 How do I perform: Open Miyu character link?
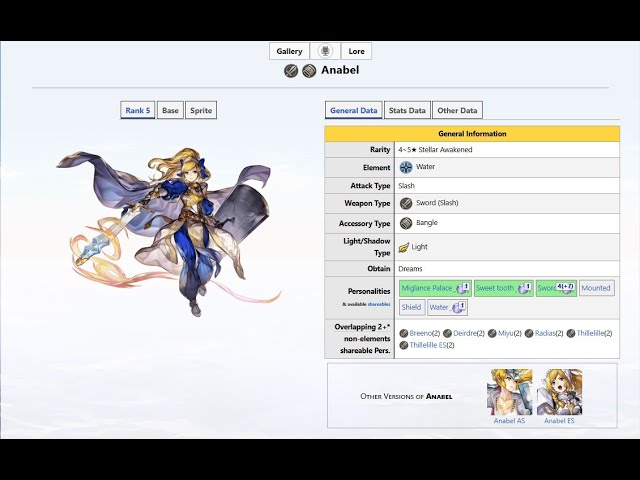coord(506,333)
